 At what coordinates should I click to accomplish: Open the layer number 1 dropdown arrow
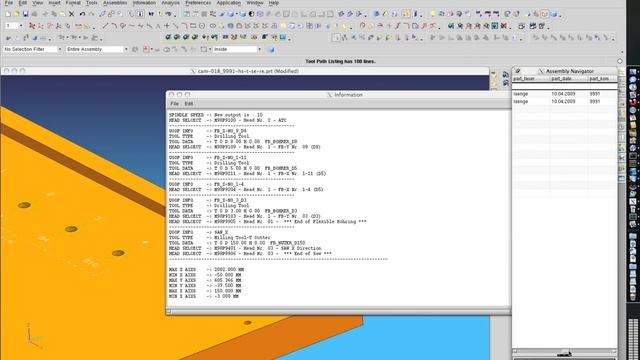[21, 26]
